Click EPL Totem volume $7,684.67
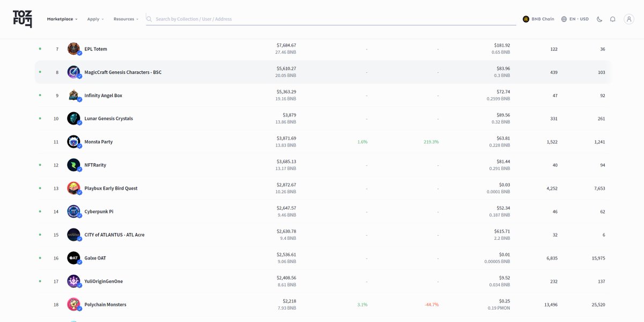This screenshot has height=322, width=644. point(286,45)
